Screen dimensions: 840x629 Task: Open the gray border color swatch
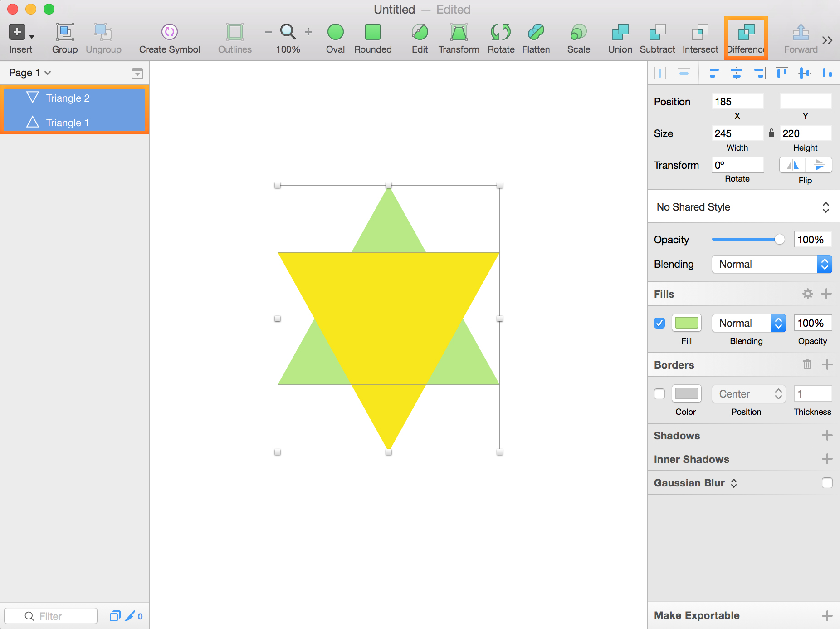point(687,394)
